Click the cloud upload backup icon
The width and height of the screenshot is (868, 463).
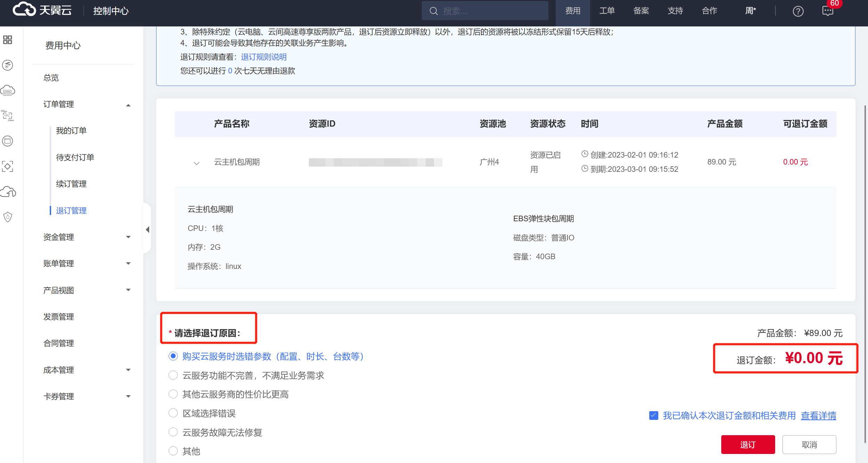pyautogui.click(x=8, y=192)
